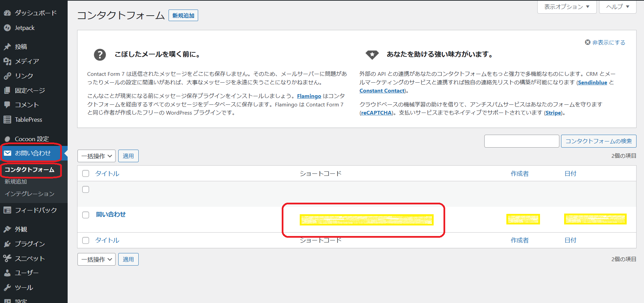Open the Jetpack menu item
The width and height of the screenshot is (644, 303).
point(24,28)
